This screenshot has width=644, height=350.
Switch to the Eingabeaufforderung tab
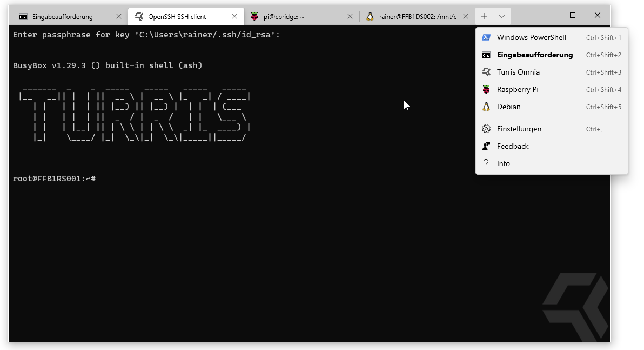pyautogui.click(x=62, y=17)
